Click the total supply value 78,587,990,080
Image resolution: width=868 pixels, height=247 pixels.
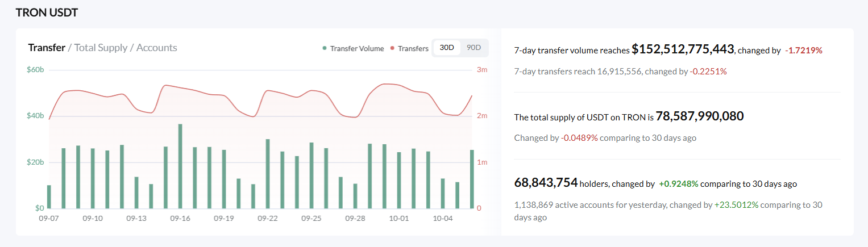click(x=700, y=116)
